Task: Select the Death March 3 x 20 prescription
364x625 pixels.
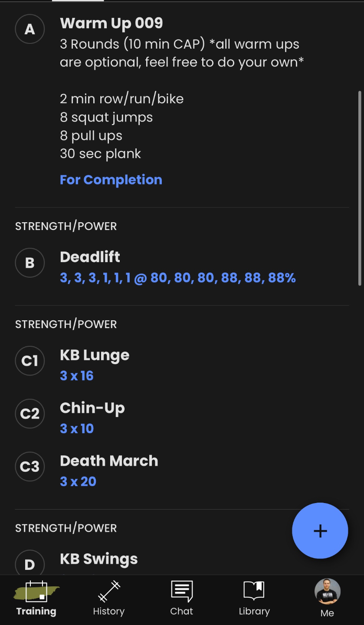Action: pos(78,481)
